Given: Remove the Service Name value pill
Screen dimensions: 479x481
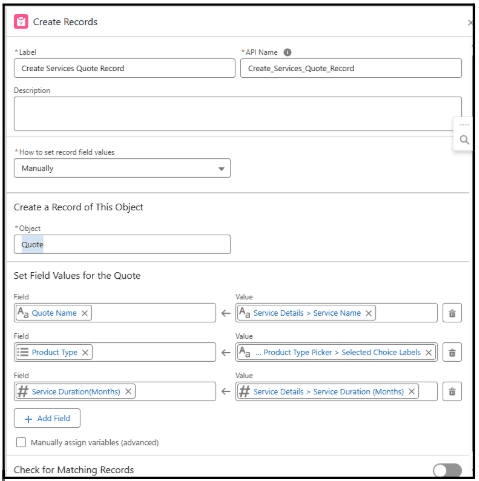Looking at the screenshot, I should pos(368,313).
